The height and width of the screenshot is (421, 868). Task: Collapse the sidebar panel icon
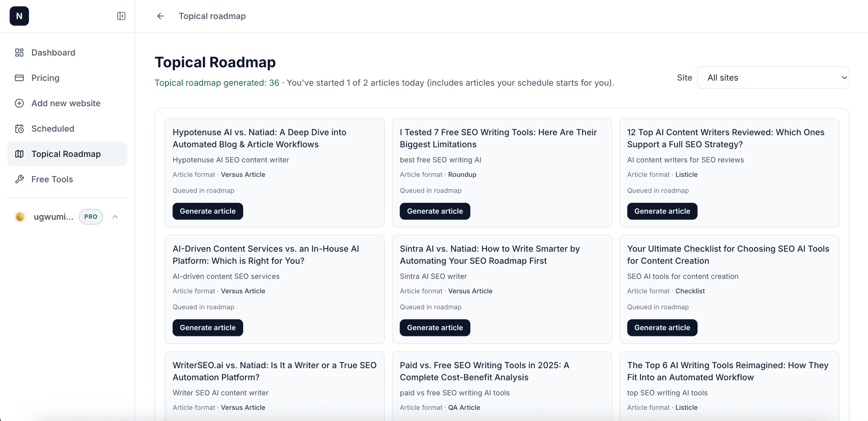click(121, 16)
